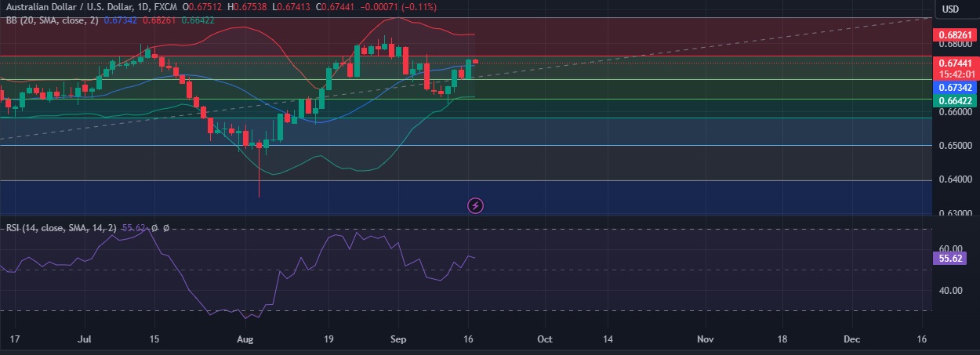Click the 0.68000 price axis label

coord(955,45)
